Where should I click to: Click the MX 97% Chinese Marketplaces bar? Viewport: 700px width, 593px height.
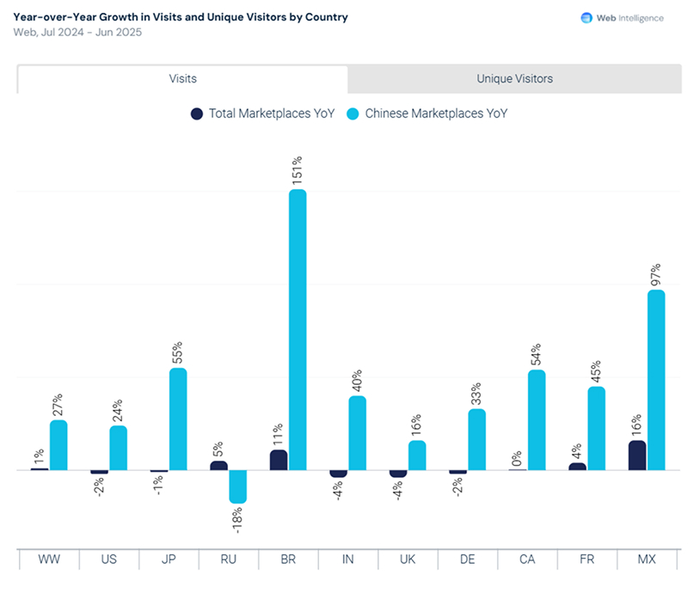(x=656, y=380)
